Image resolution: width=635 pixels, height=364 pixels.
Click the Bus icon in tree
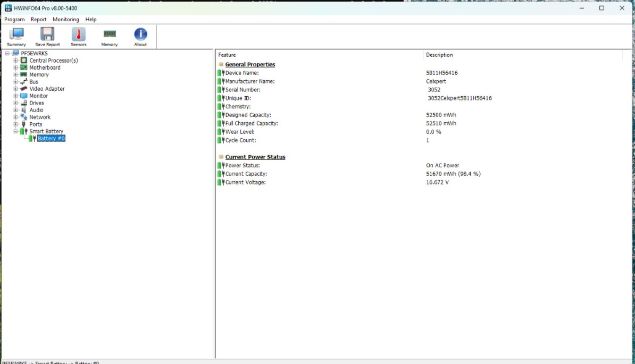point(24,81)
